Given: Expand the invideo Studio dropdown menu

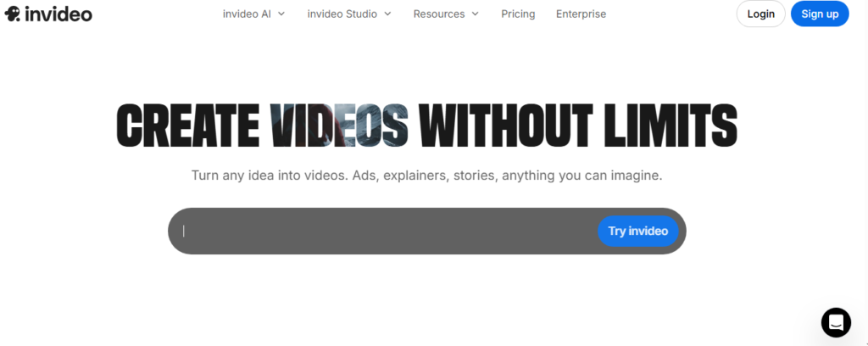Looking at the screenshot, I should [348, 14].
